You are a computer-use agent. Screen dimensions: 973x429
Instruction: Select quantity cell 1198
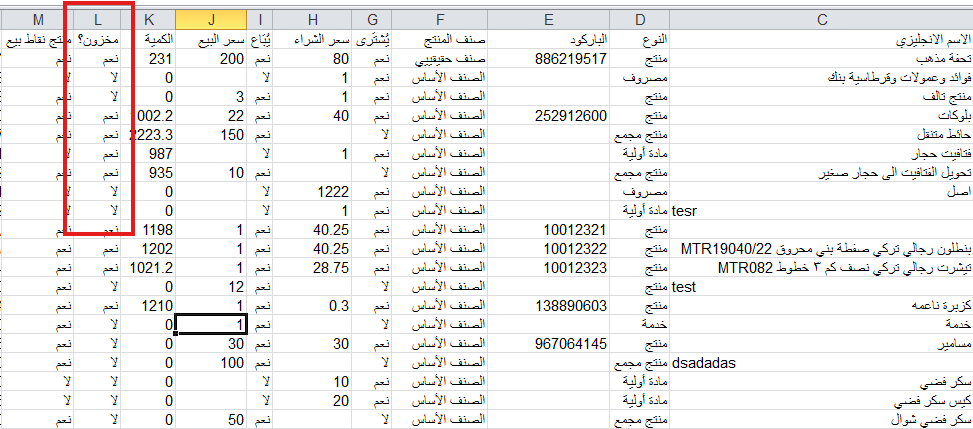(x=149, y=230)
